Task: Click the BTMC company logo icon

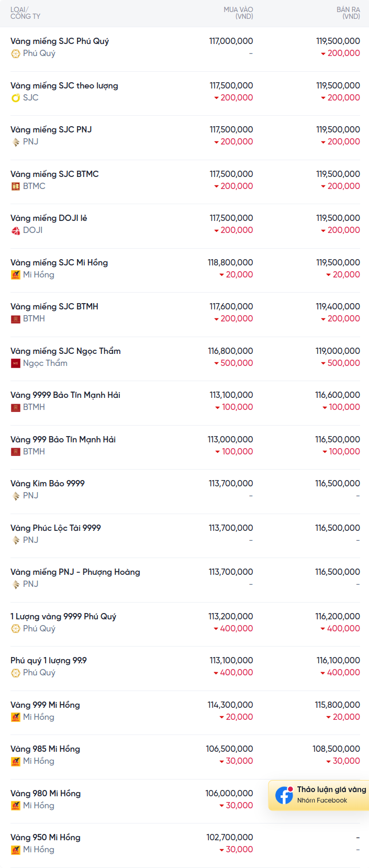Action: (x=16, y=186)
